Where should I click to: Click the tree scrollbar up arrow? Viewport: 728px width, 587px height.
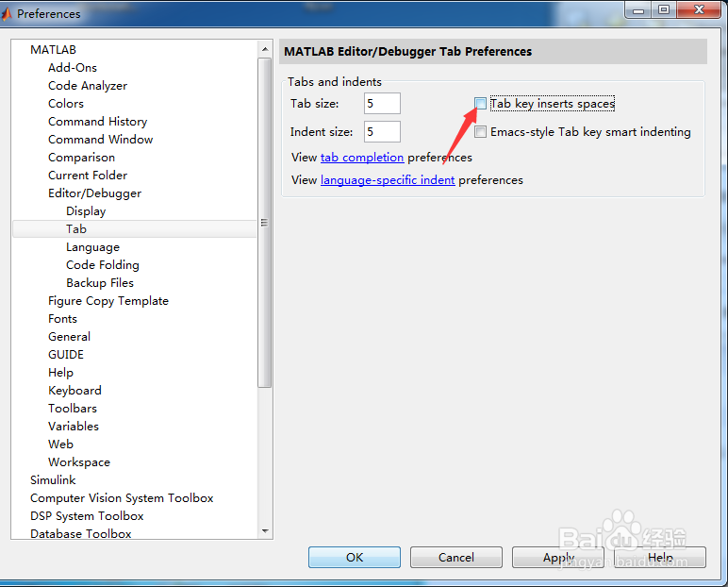[265, 49]
